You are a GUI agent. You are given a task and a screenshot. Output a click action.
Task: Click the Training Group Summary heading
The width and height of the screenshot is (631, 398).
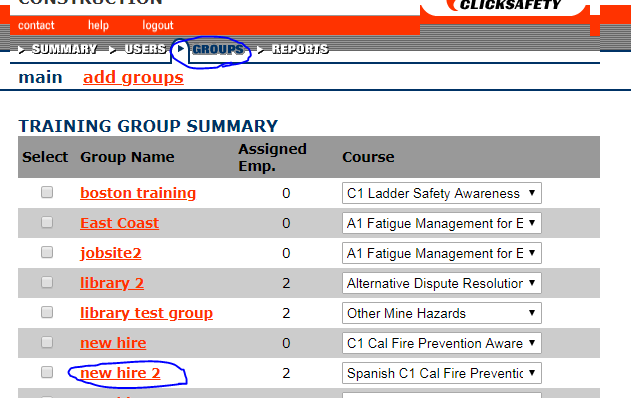click(148, 126)
